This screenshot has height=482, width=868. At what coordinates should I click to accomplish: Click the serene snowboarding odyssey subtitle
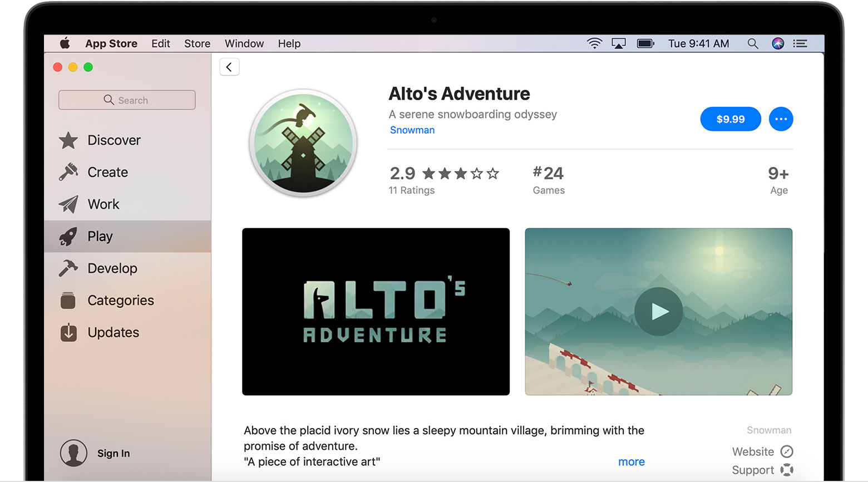[472, 114]
